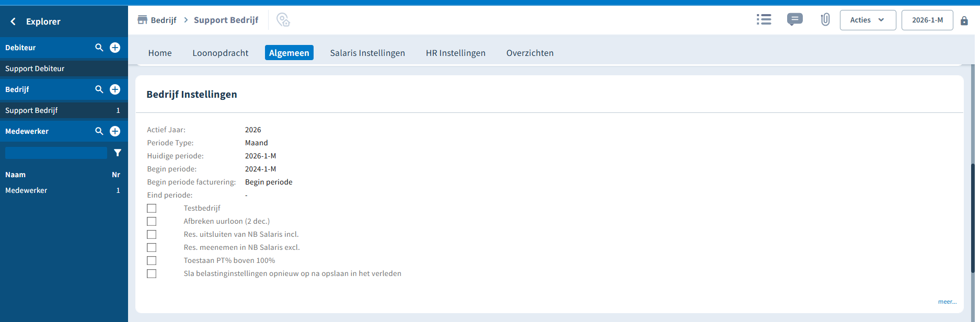The image size is (980, 322).
Task: Open the 2026-1-M period selector
Action: point(927,20)
